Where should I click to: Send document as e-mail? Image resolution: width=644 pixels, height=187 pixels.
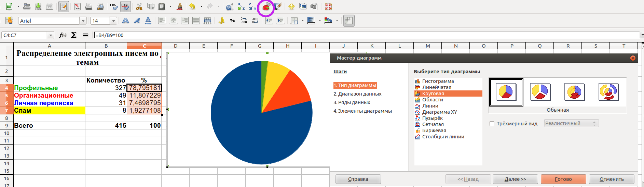[50, 7]
